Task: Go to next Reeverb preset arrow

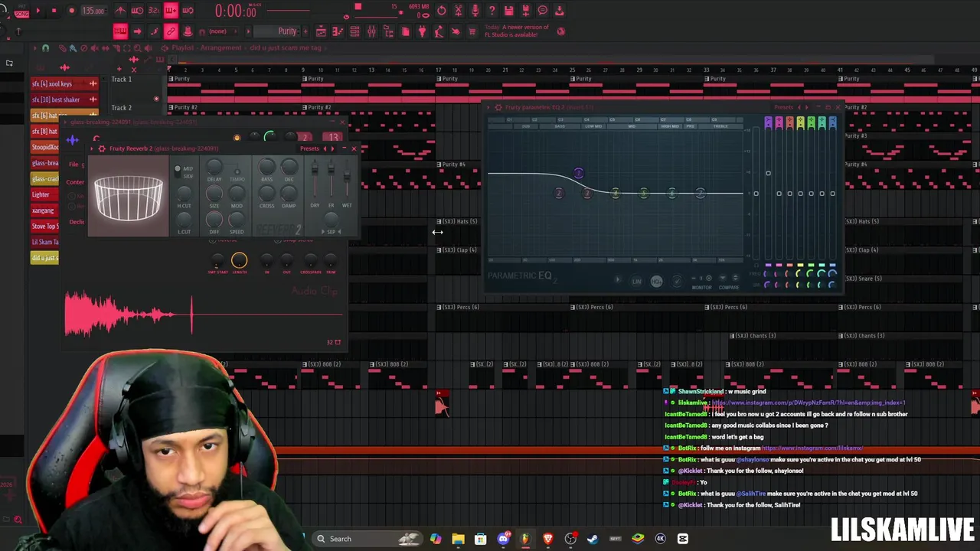Action: [x=333, y=148]
